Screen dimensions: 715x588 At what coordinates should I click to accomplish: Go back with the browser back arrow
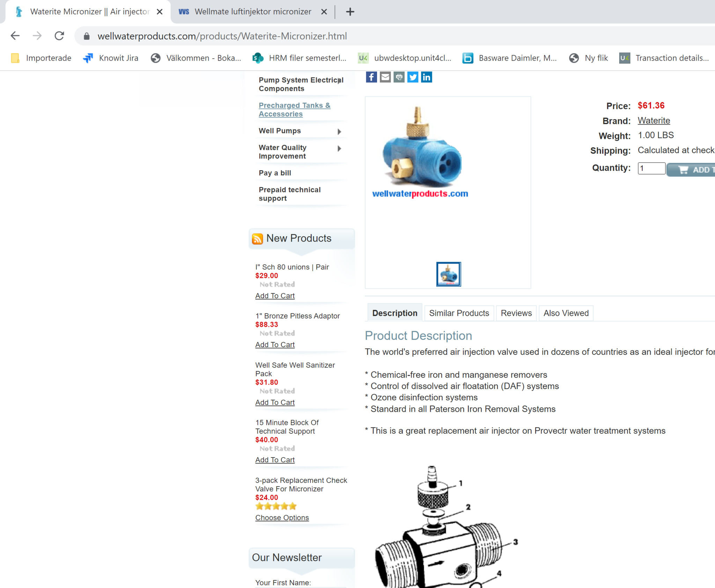[x=15, y=36]
